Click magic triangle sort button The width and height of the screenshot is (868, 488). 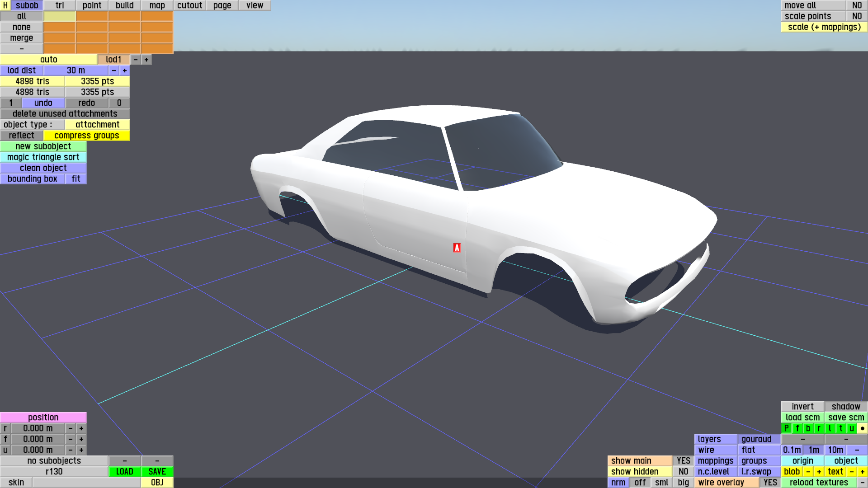pyautogui.click(x=43, y=157)
